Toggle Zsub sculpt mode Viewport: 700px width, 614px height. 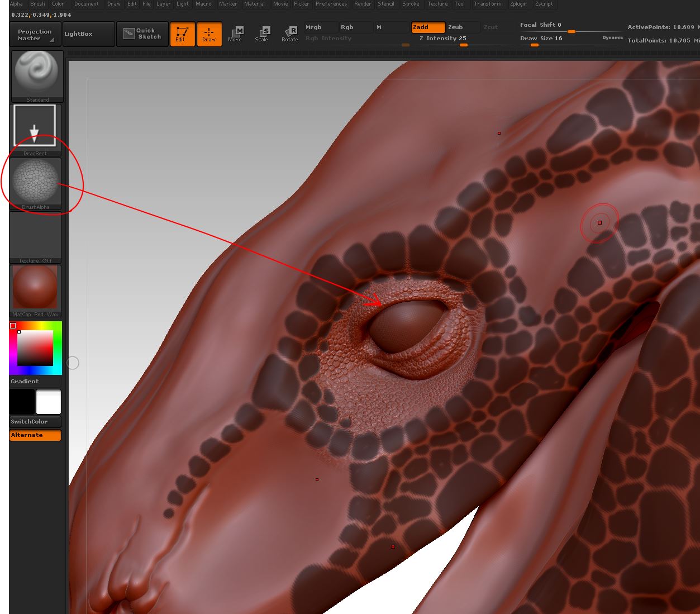point(463,27)
